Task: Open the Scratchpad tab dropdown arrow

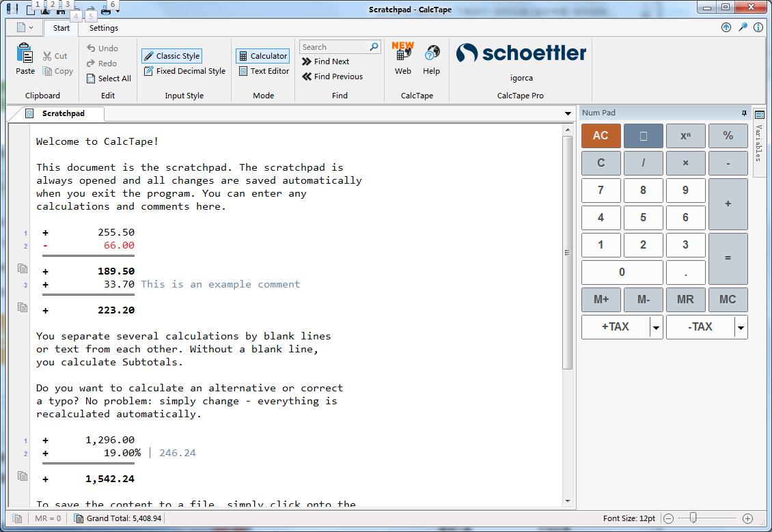Action: pyautogui.click(x=568, y=113)
